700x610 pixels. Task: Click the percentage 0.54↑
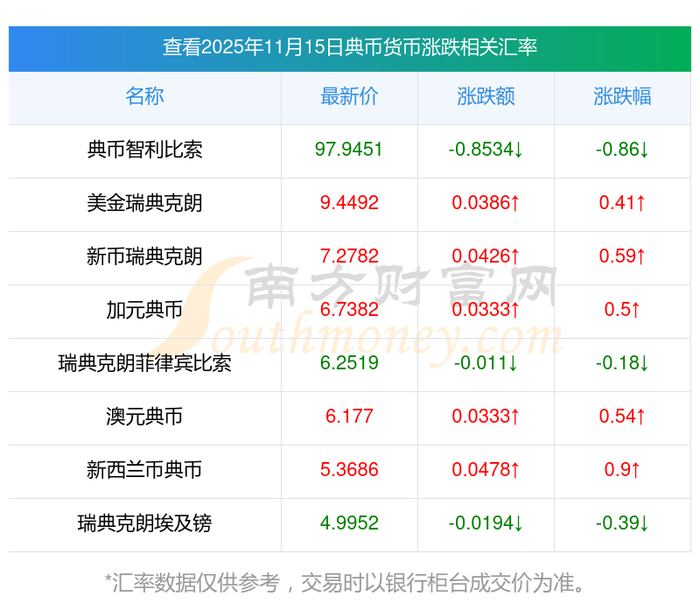point(622,417)
